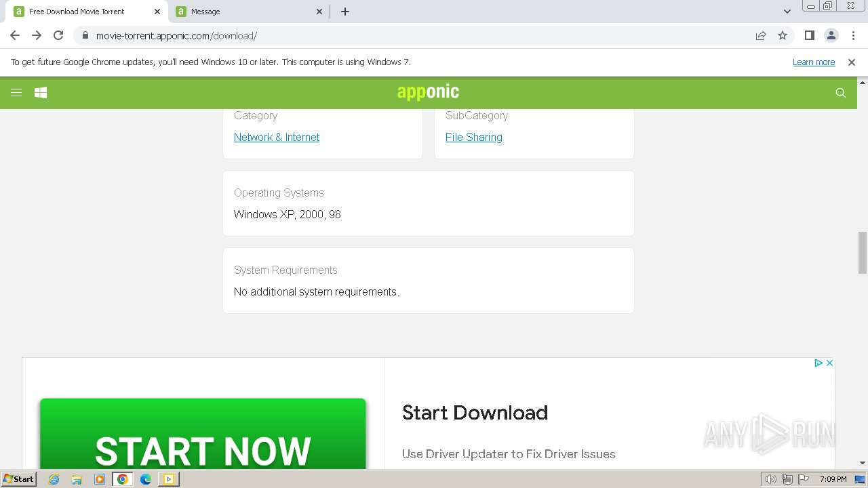The image size is (868, 488).
Task: Go back to the previous page
Action: [x=15, y=36]
